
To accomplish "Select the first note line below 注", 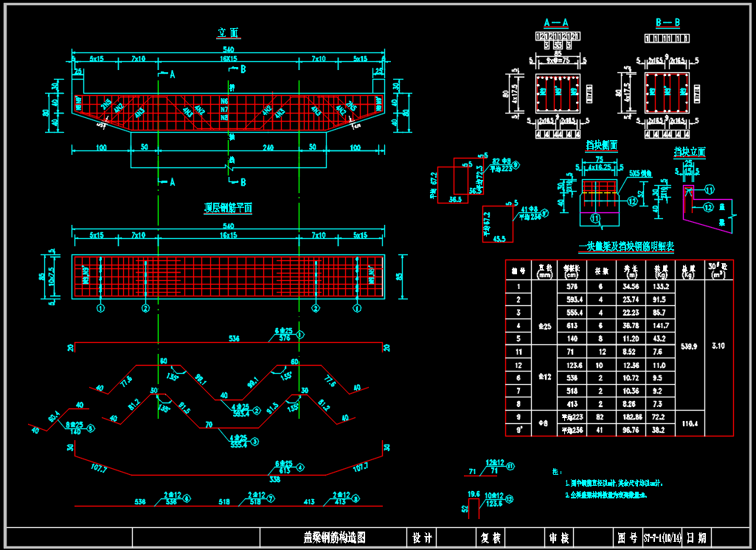I will coord(614,483).
